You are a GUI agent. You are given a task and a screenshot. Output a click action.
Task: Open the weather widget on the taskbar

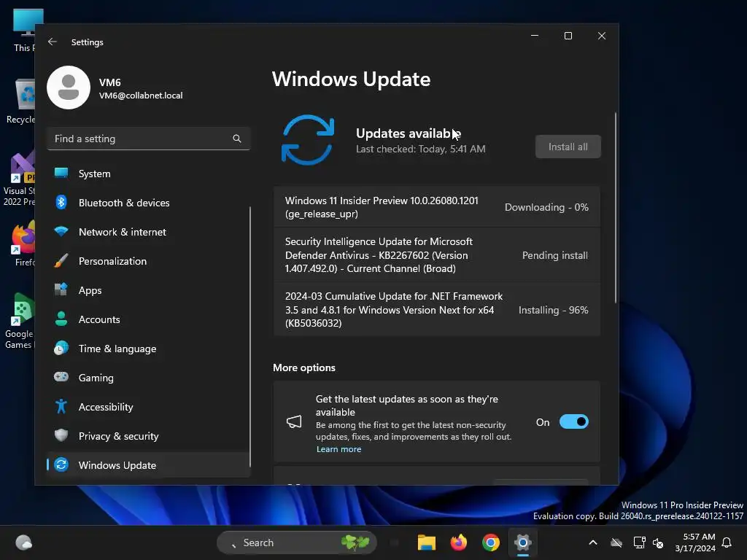(23, 542)
